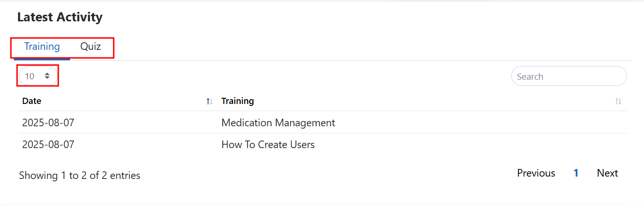Click the Training column sort arrows icon
Screen dimensions: 644x206
coord(618,101)
